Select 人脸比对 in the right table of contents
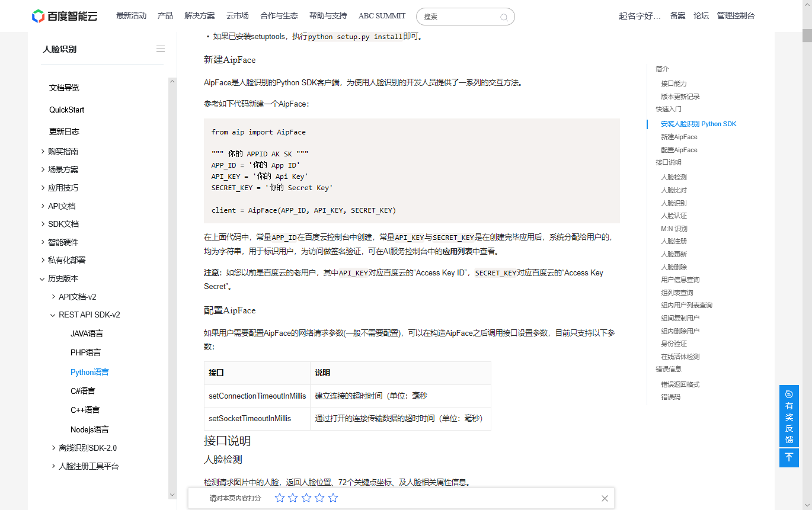The width and height of the screenshot is (812, 510). coord(674,190)
